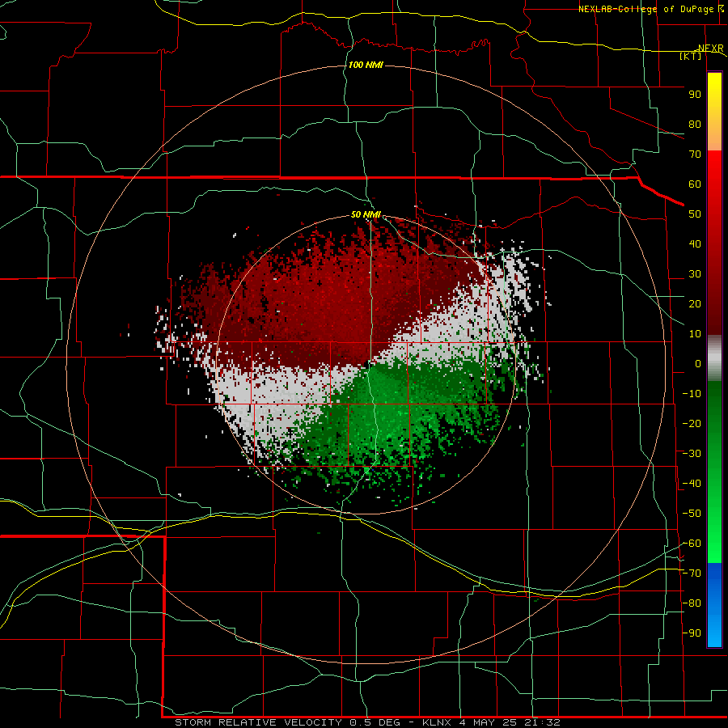Viewport: 728px width, 728px height.
Task: Click the 80 value on velocity scale
Action: [x=695, y=124]
